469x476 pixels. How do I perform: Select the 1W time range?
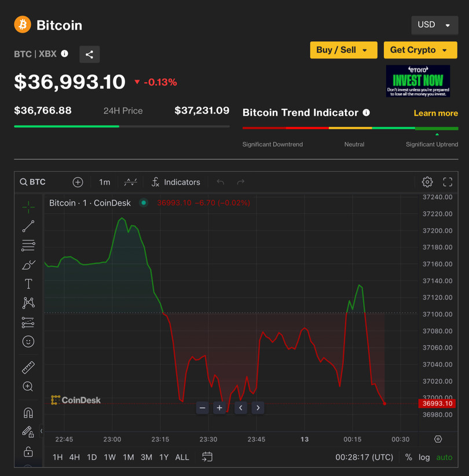[x=109, y=457]
